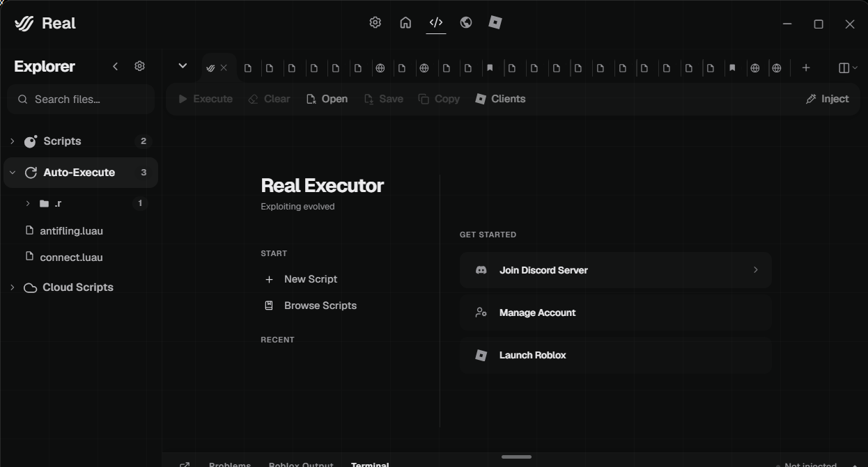Switch to the Problems tab

click(230, 464)
